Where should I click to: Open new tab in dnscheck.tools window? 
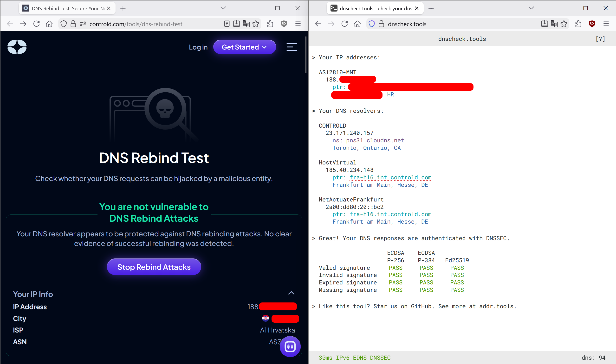click(431, 8)
